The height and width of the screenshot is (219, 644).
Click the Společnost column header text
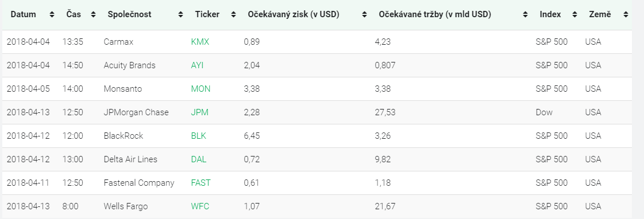tap(129, 14)
